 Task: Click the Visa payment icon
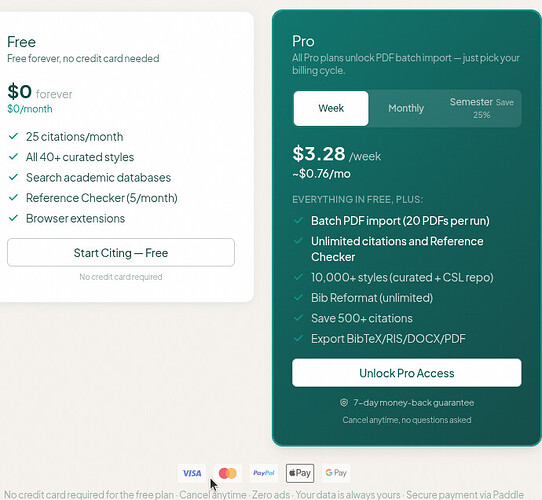(x=191, y=473)
